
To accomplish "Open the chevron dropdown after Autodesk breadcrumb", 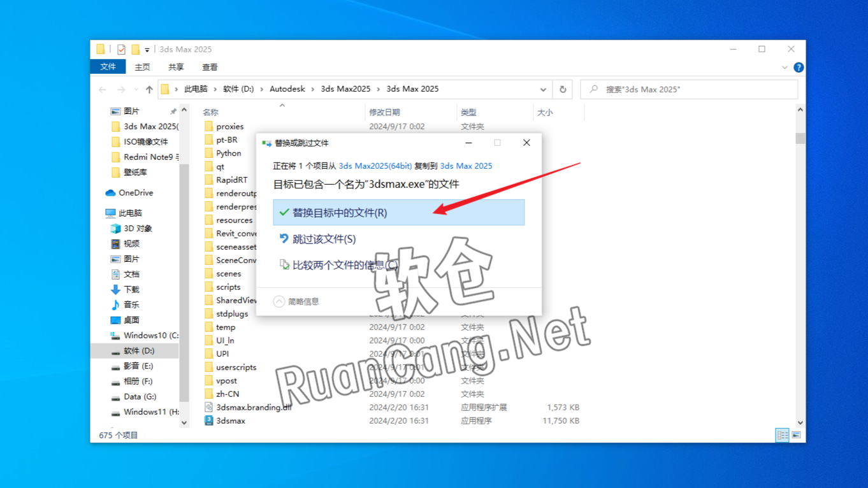I will (313, 89).
